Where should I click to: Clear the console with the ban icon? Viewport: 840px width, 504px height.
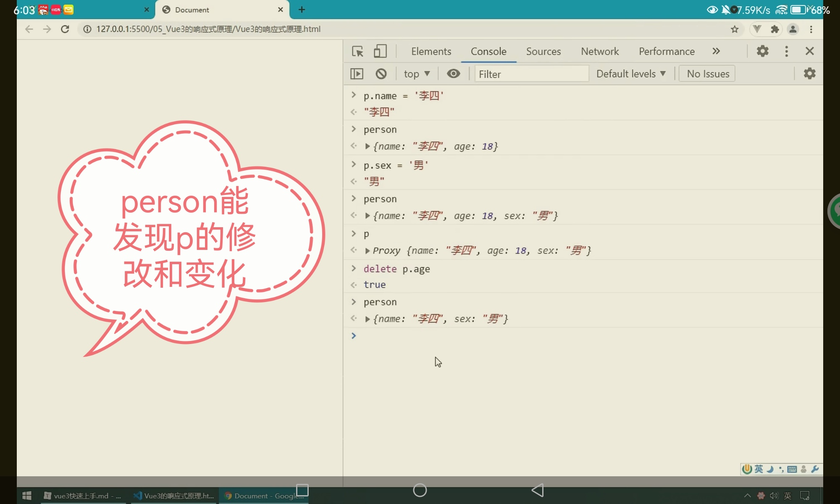(381, 74)
